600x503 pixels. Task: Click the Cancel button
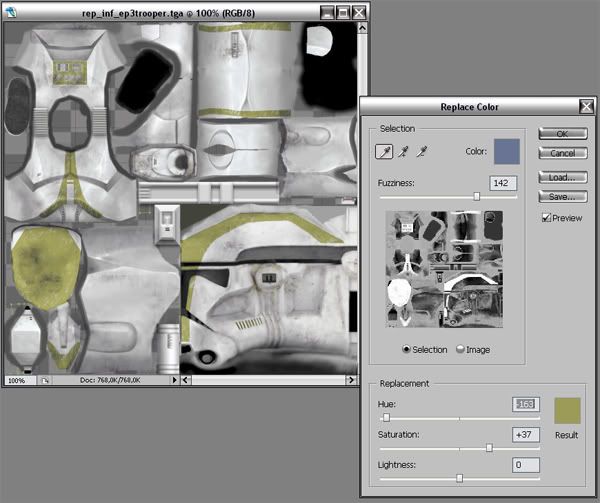[562, 153]
